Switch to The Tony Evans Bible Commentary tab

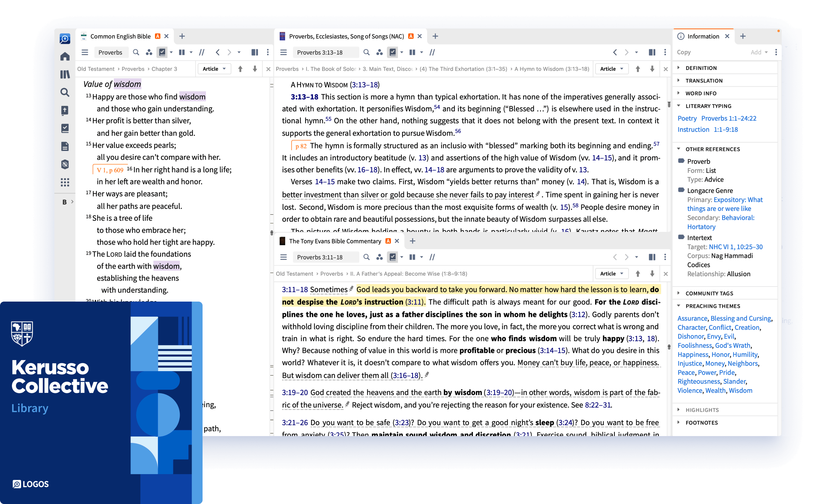pos(335,241)
